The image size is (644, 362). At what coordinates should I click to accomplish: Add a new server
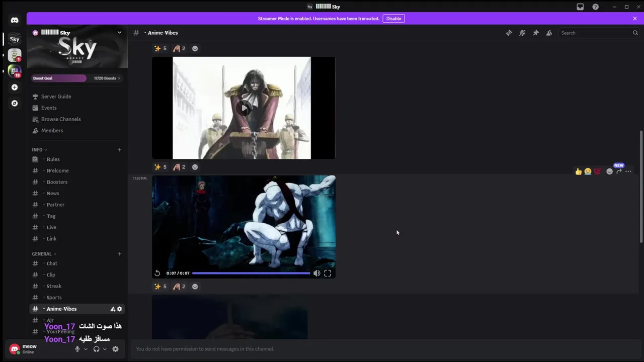[15, 87]
